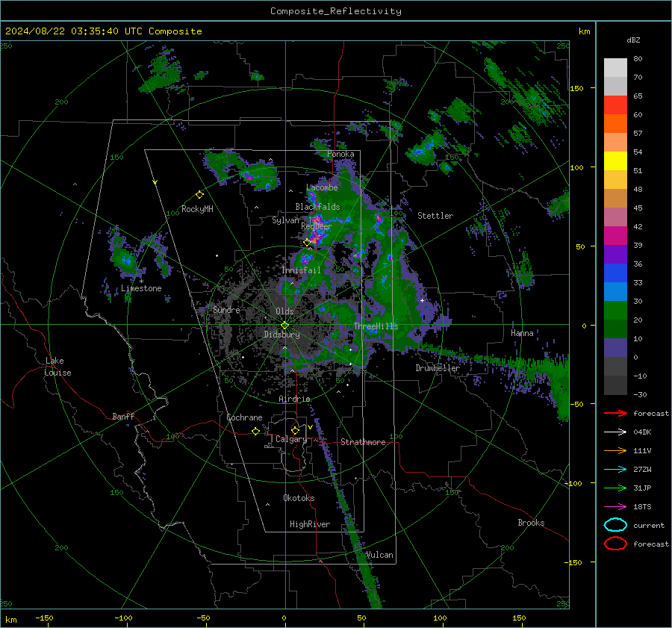
Task: Click the -150 tick on the bottom axis
Action: pyautogui.click(x=44, y=618)
